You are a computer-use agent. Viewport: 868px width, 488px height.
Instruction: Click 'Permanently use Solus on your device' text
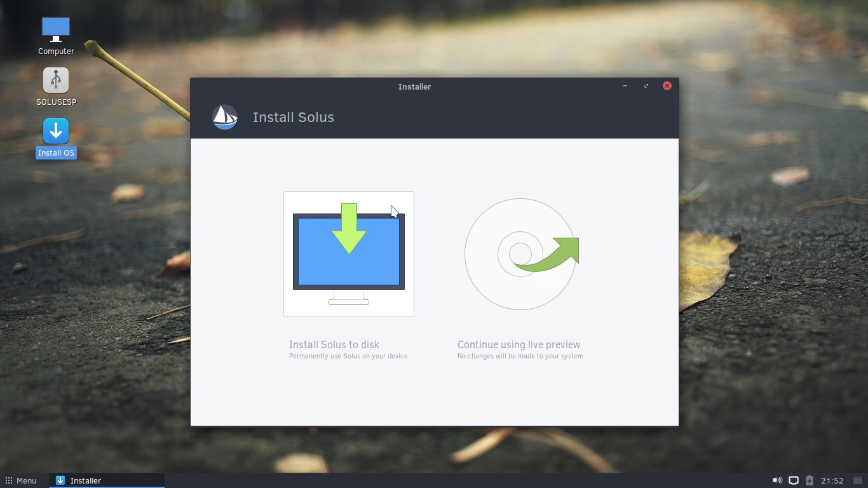point(348,356)
